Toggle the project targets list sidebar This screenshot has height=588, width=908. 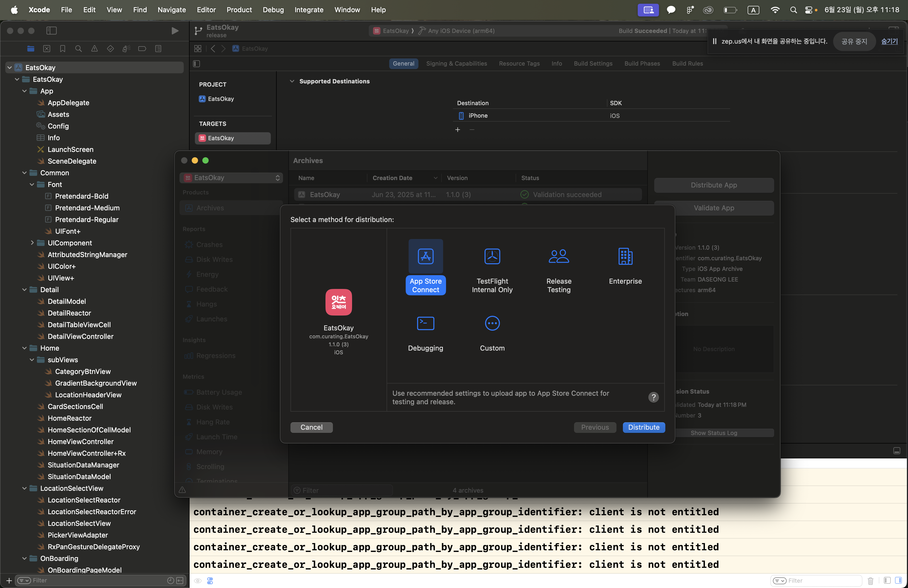196,64
